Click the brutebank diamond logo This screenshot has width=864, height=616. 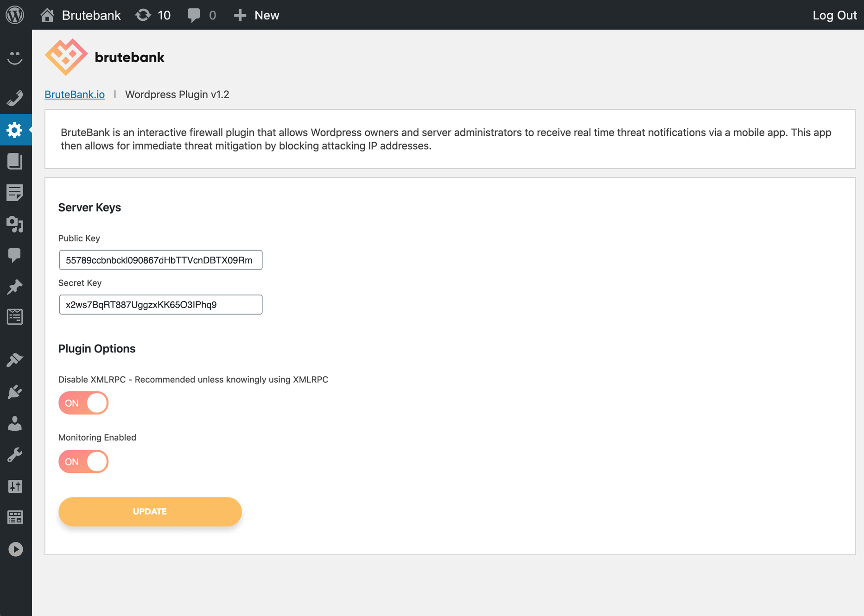pos(66,57)
